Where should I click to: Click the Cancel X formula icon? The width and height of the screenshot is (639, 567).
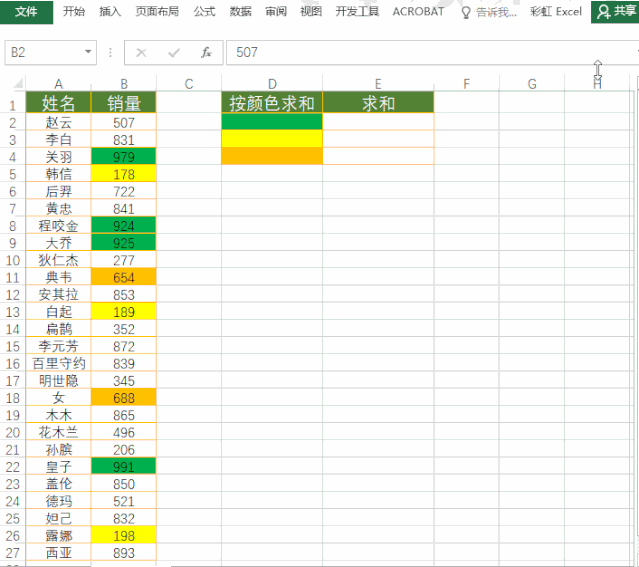point(141,53)
